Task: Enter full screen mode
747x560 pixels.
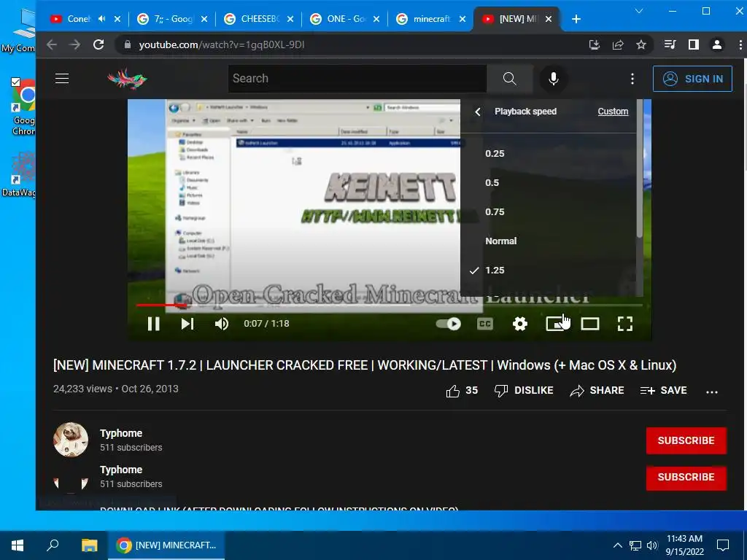Action: coord(625,324)
